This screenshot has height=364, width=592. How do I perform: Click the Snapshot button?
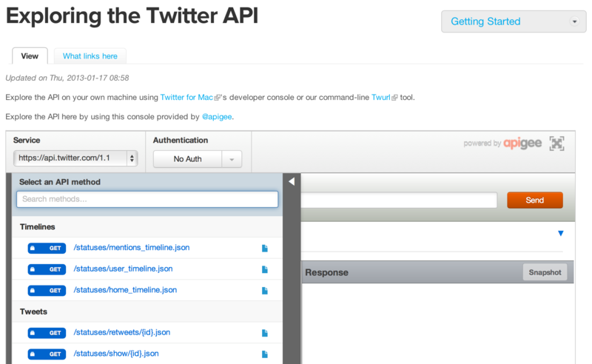(x=545, y=272)
